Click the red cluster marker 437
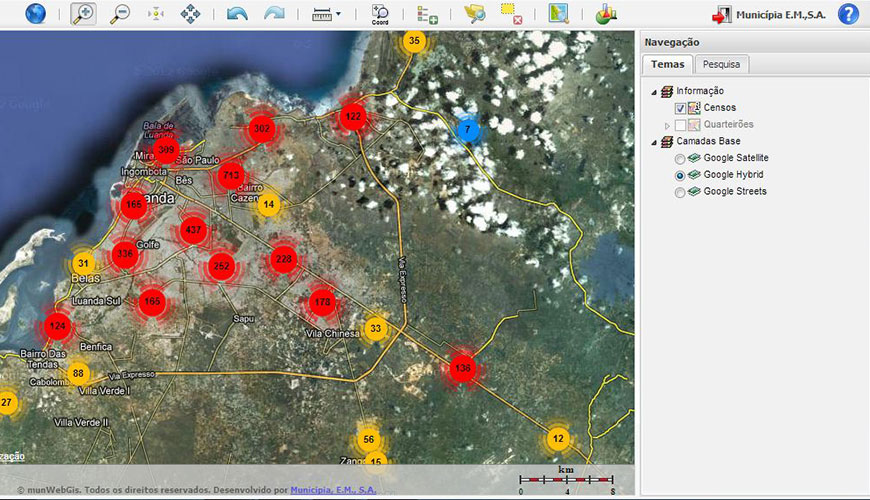 point(194,230)
